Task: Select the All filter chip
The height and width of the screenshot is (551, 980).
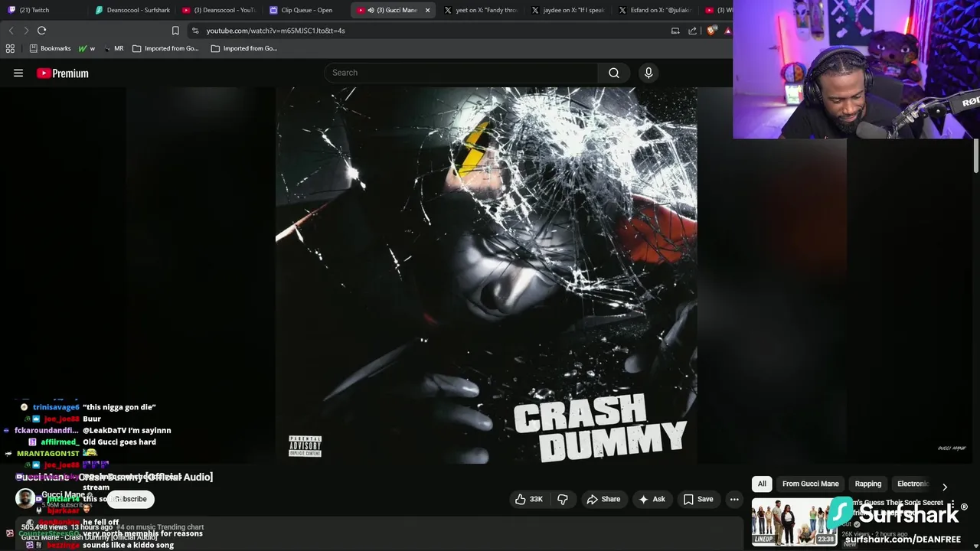Action: 762,484
